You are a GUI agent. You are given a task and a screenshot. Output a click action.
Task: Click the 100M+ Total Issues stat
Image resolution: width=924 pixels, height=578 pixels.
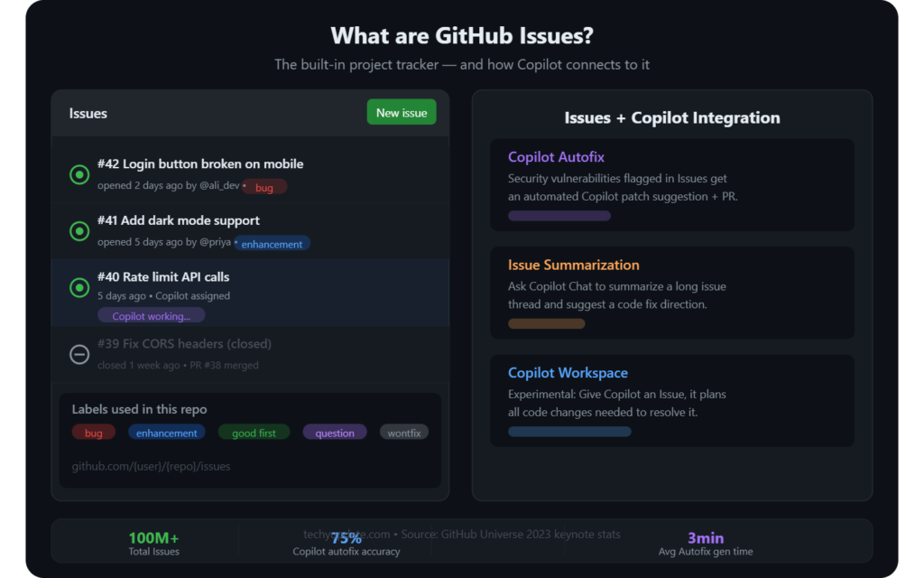click(153, 543)
